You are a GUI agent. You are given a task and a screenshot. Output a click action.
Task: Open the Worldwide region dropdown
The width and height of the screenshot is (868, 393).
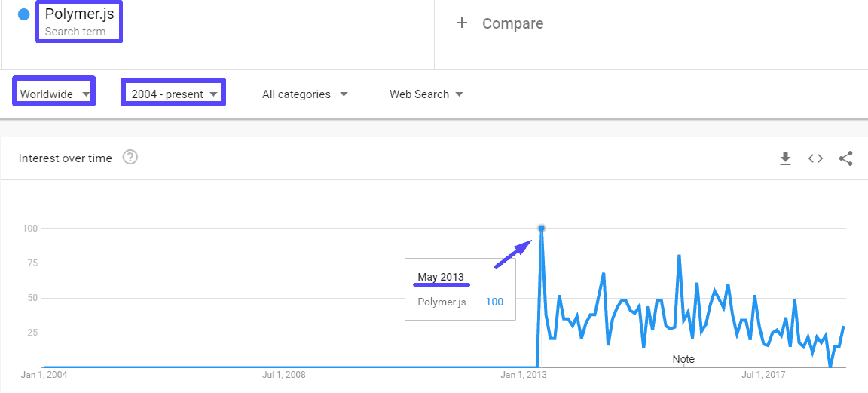54,94
